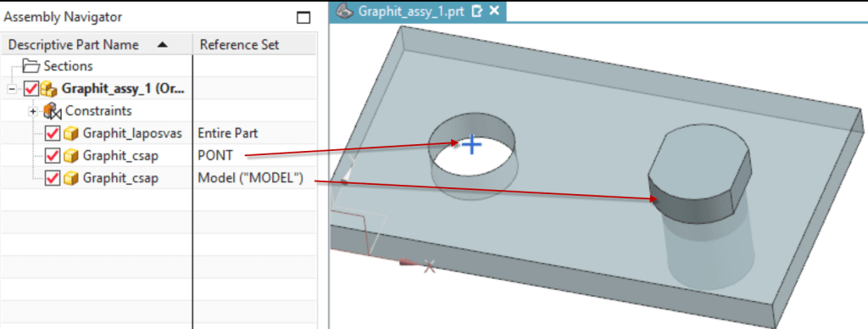868x329 pixels.
Task: Expand the Constraints node
Action: (33, 111)
